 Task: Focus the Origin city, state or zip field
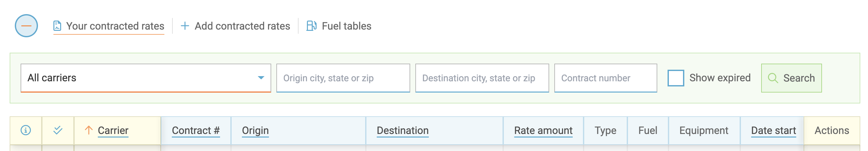coord(343,78)
